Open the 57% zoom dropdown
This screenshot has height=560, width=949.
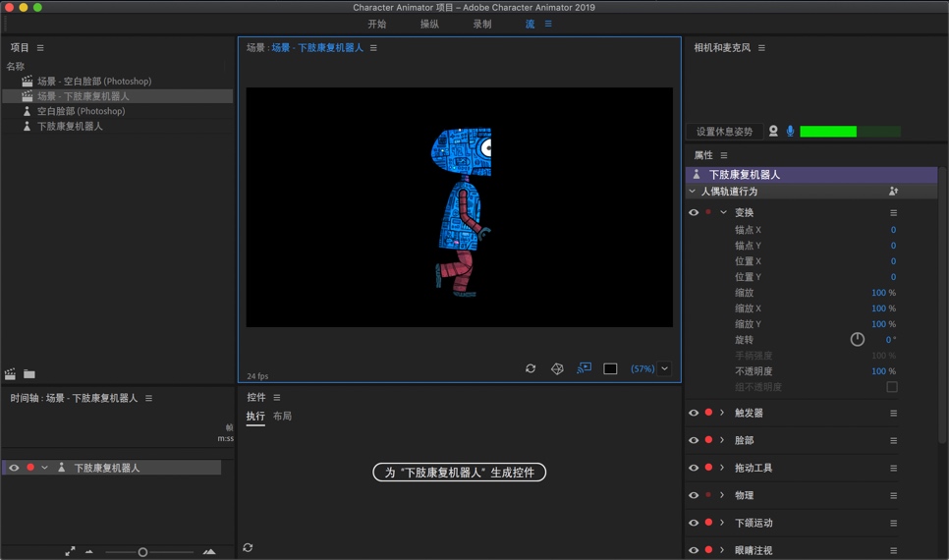[664, 368]
